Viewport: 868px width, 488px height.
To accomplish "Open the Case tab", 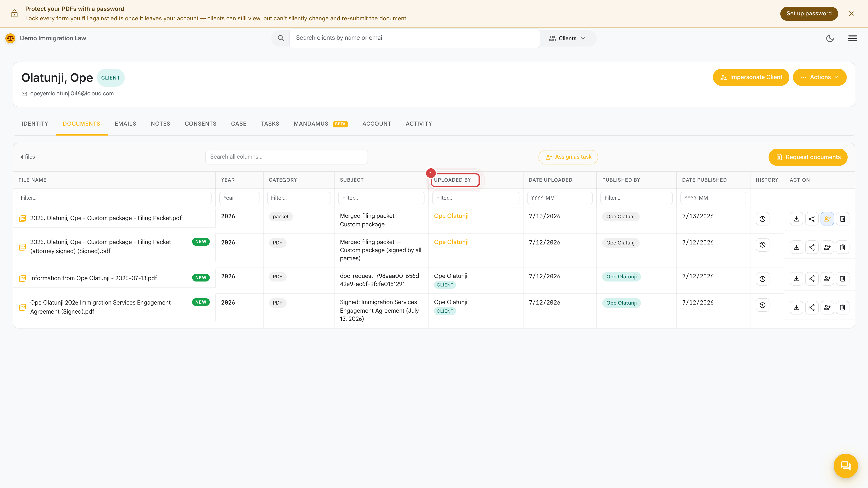I will click(x=238, y=124).
